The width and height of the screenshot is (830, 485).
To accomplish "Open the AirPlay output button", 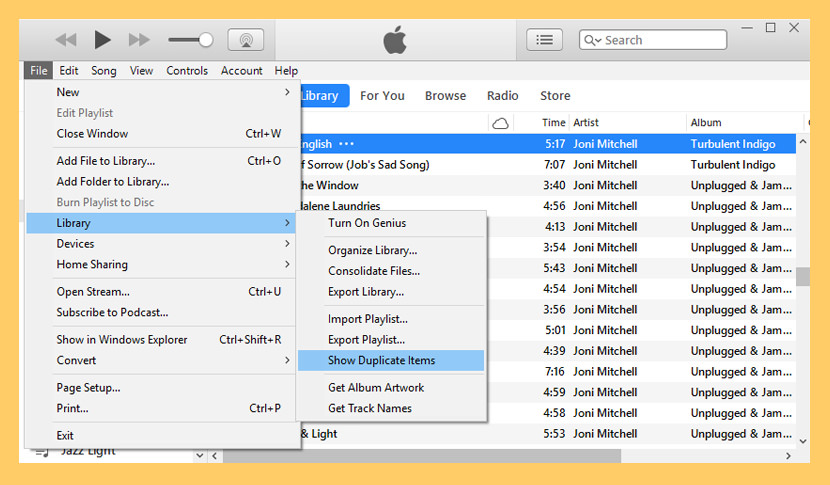I will click(x=246, y=40).
